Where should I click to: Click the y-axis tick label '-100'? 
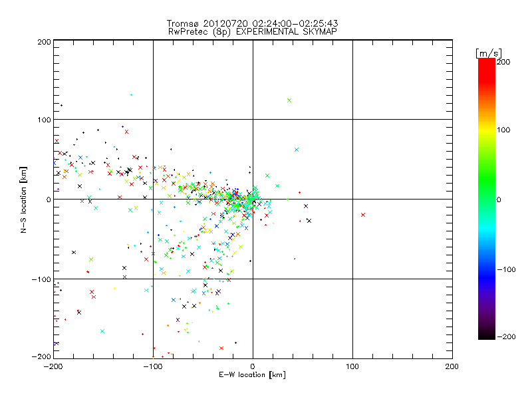42,279
